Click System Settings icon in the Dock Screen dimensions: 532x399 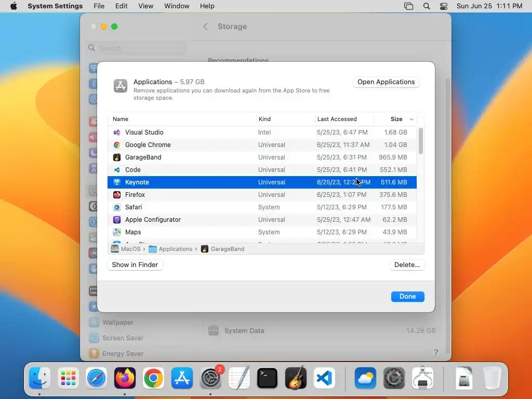210,378
